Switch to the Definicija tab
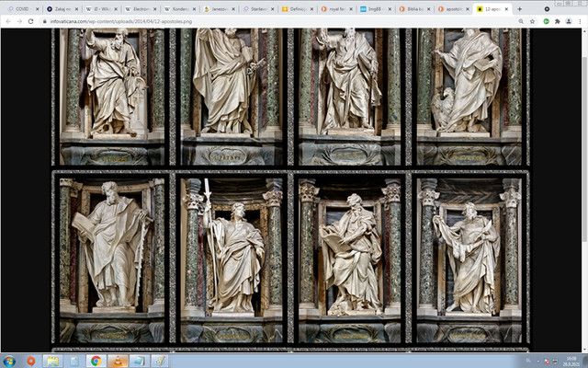The width and height of the screenshot is (588, 368). [x=298, y=8]
